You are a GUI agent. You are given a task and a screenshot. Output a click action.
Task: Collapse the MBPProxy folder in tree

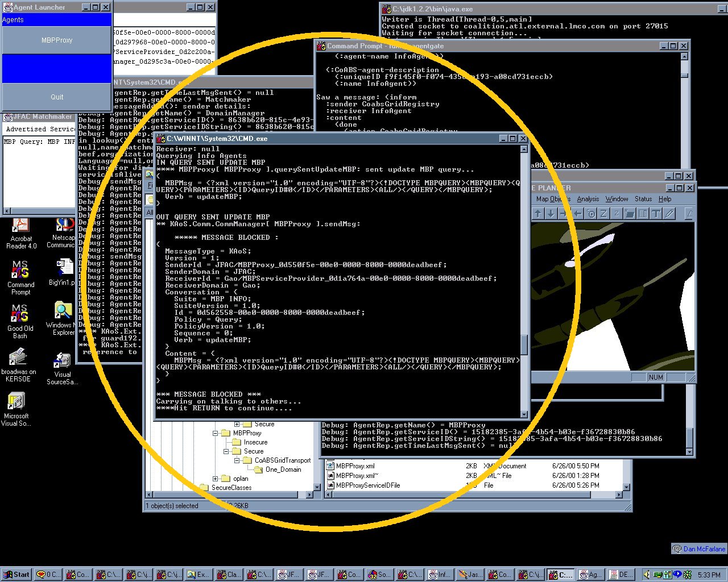tap(216, 433)
